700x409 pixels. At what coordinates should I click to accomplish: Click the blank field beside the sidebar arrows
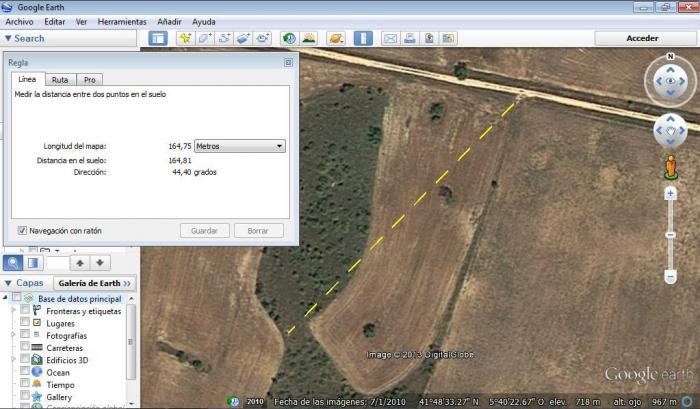click(x=58, y=263)
